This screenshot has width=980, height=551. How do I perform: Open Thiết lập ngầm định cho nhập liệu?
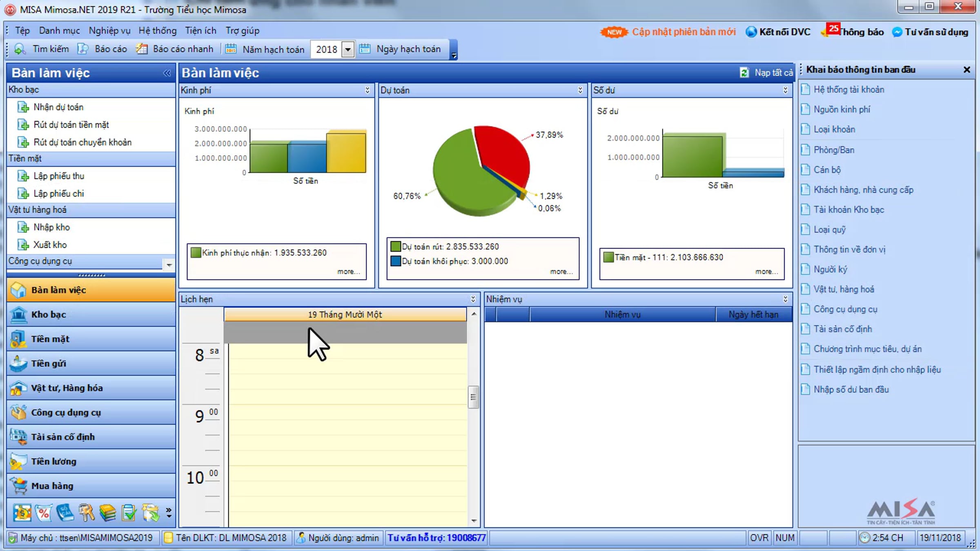[877, 369]
